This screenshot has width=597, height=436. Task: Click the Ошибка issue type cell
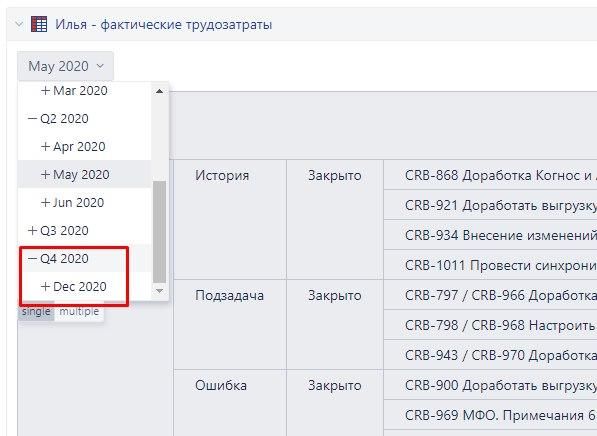[x=230, y=403]
